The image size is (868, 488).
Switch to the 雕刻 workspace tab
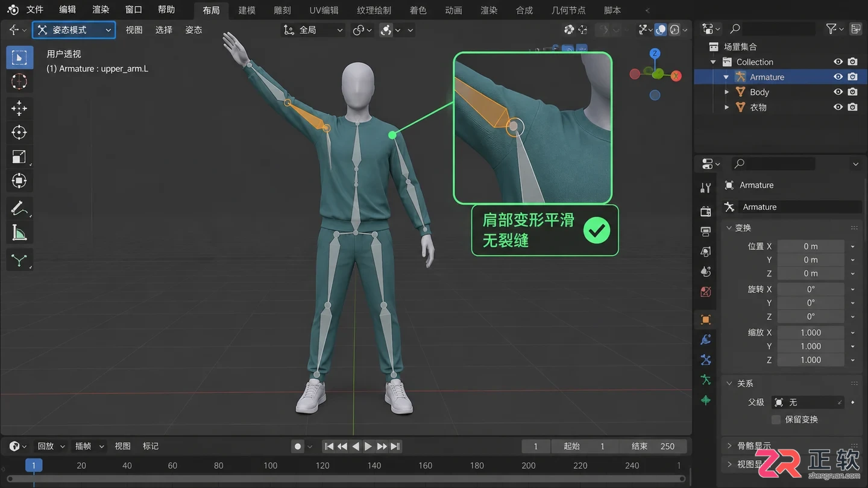pos(282,10)
